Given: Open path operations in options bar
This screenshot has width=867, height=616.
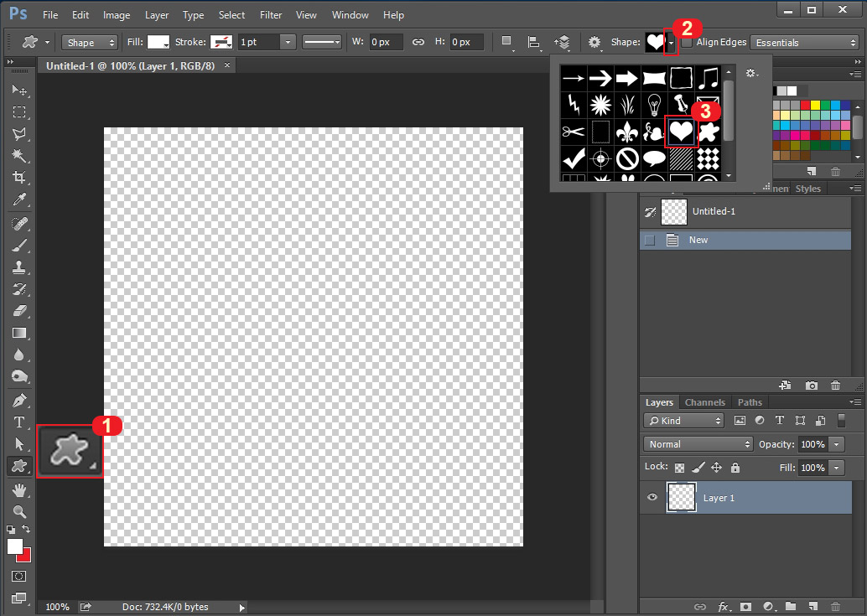Looking at the screenshot, I should 506,42.
